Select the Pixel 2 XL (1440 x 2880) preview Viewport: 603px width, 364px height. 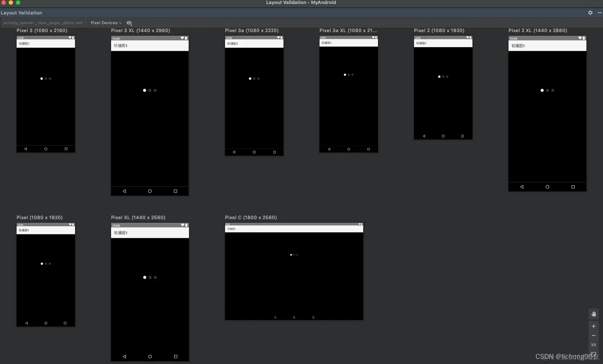[547, 113]
